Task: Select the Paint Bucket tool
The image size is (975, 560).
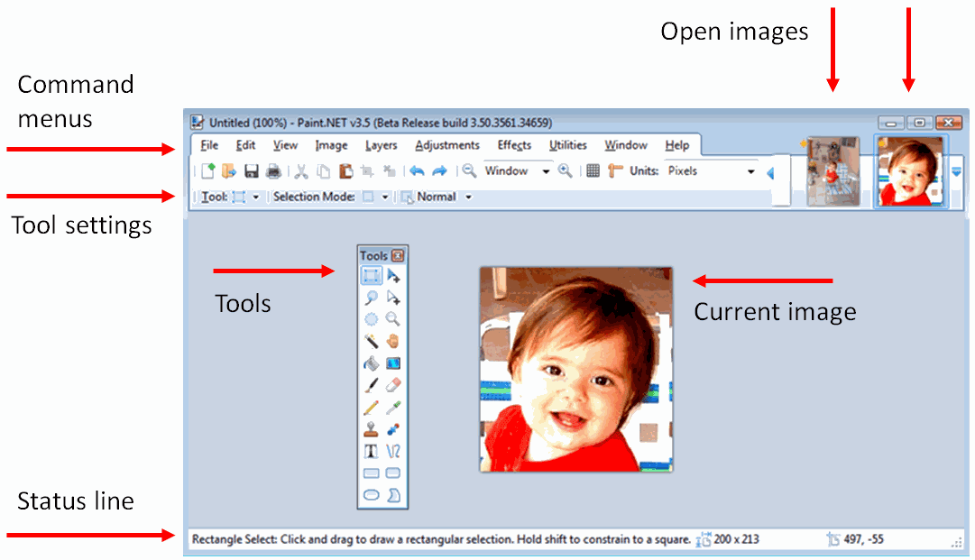Action: coord(370,363)
